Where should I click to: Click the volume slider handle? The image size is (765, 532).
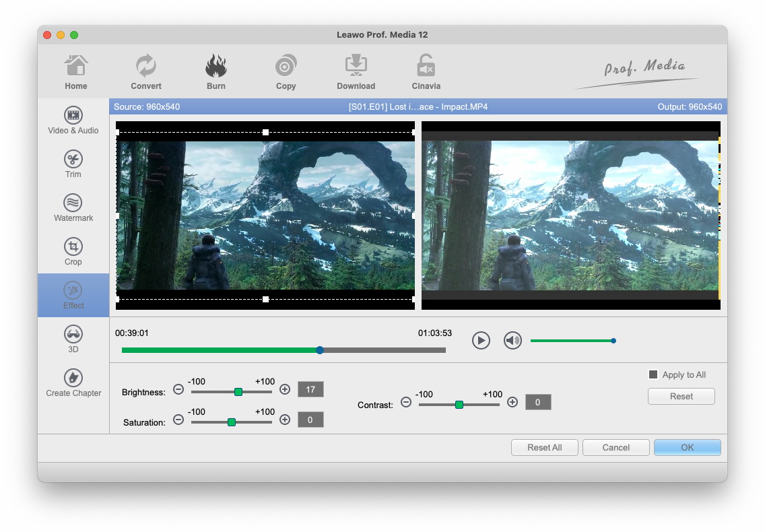[x=613, y=341]
